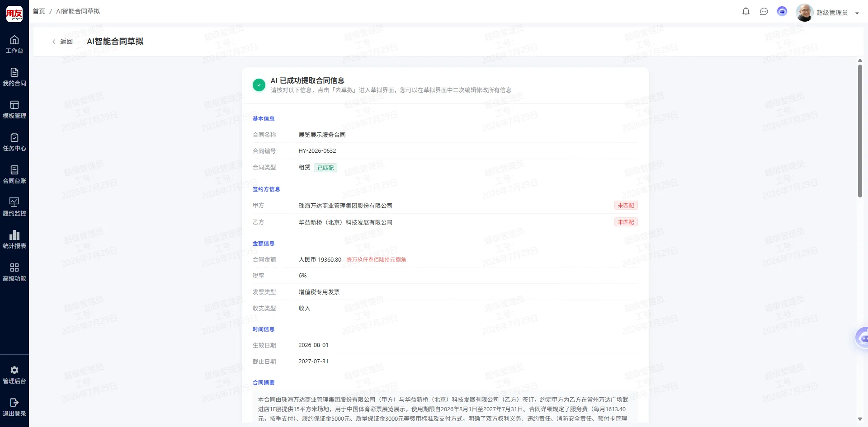Screen dimensions: 868x427
Task: Click 珠海万达商业管理集团股份有限公司 party name
Action: click(x=345, y=206)
